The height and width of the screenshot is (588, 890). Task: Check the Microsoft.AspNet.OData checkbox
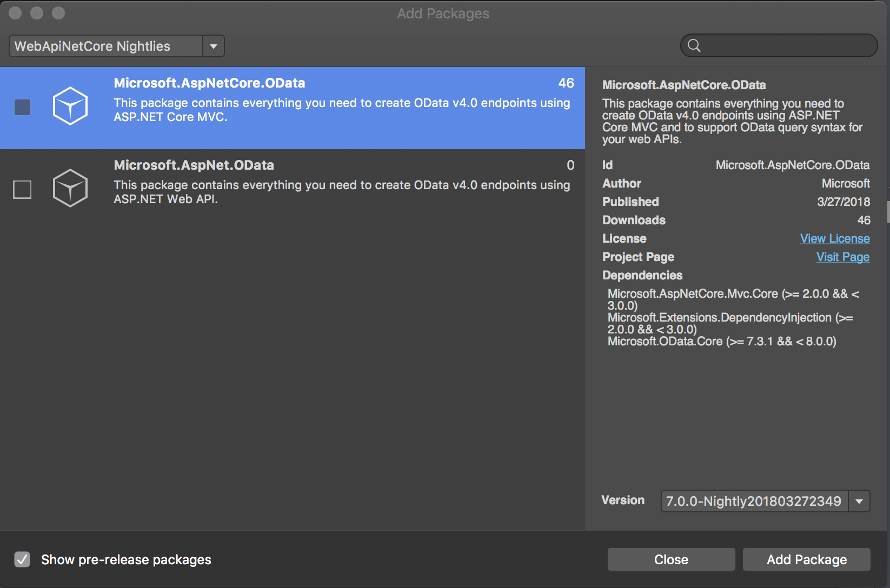pyautogui.click(x=22, y=190)
